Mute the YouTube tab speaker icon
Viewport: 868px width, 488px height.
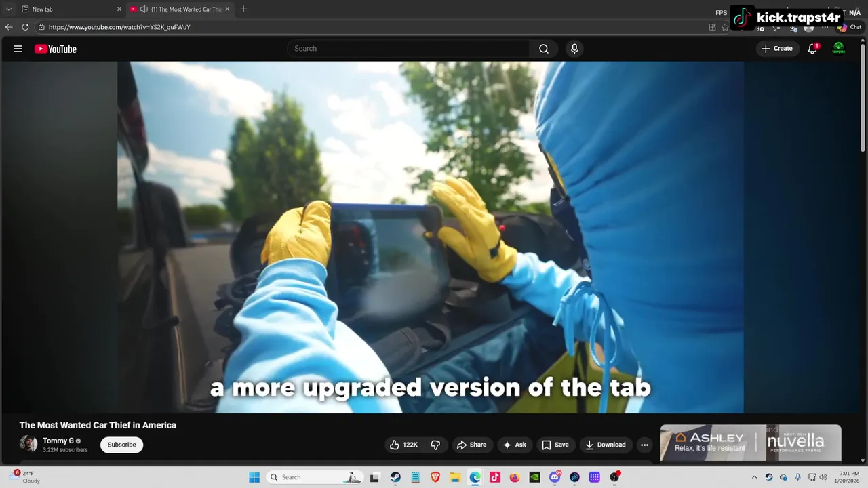click(144, 9)
